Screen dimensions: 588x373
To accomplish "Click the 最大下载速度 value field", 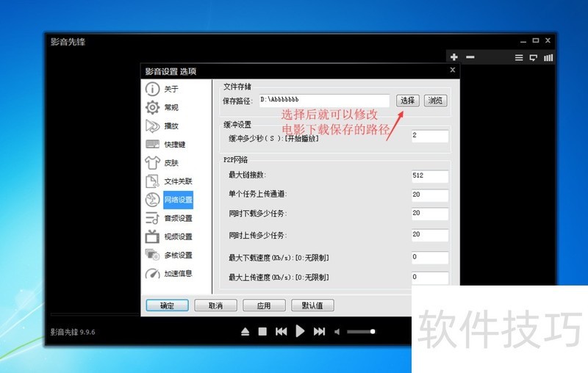I will coord(430,257).
